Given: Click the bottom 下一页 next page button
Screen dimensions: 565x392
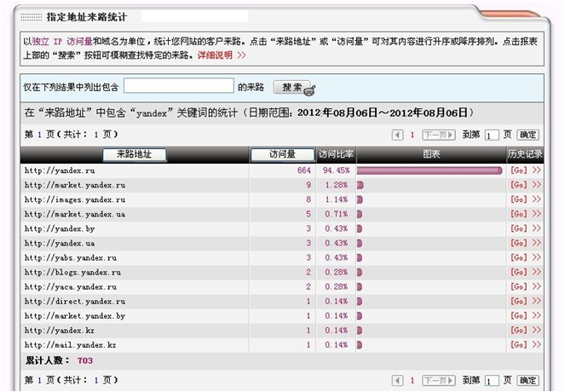Looking at the screenshot, I should [439, 380].
